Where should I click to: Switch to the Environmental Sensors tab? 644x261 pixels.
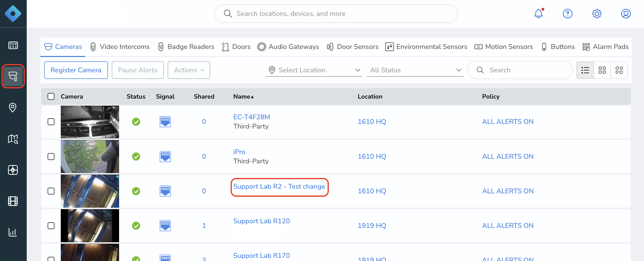[426, 47]
